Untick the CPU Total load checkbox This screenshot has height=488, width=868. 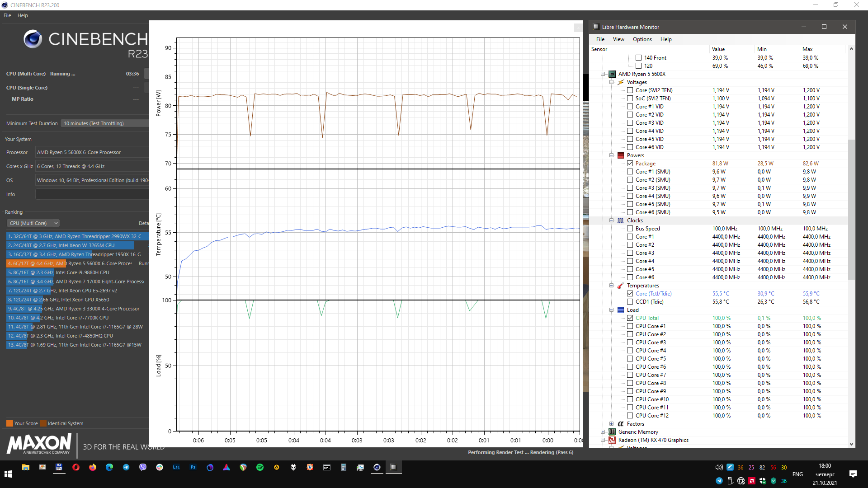tap(630, 318)
